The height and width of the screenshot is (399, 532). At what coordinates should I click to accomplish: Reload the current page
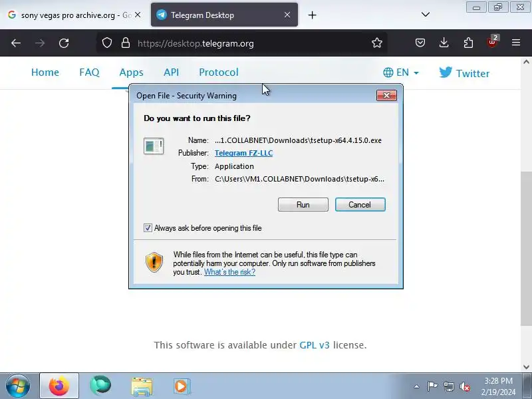coord(64,43)
